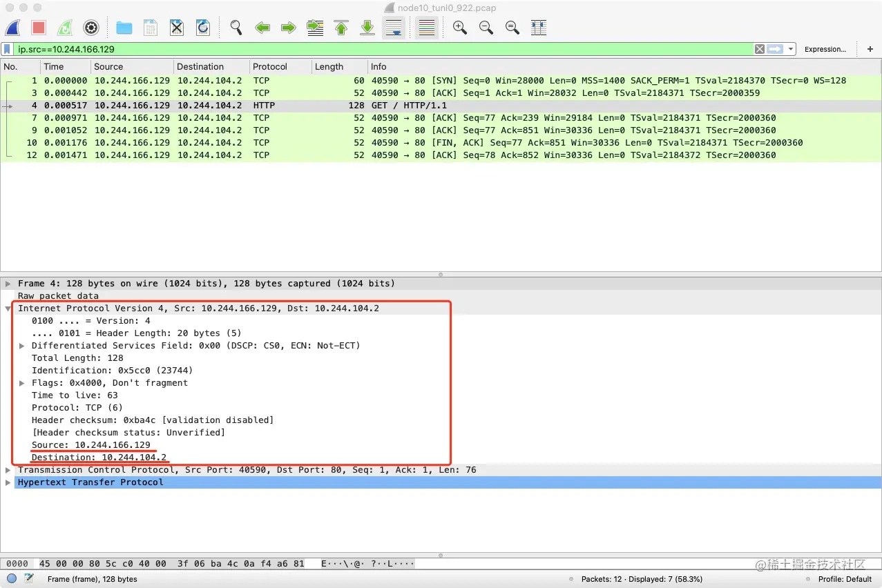882x588 pixels.
Task: Open display filter bookmarks menu
Action: click(x=7, y=49)
